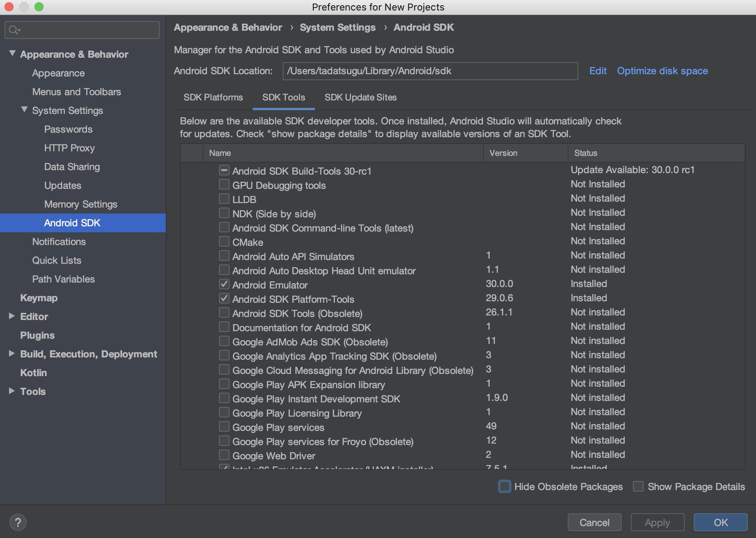Image resolution: width=756 pixels, height=538 pixels.
Task: Toggle the Android SDK Build-Tools partial checkbox
Action: [224, 170]
